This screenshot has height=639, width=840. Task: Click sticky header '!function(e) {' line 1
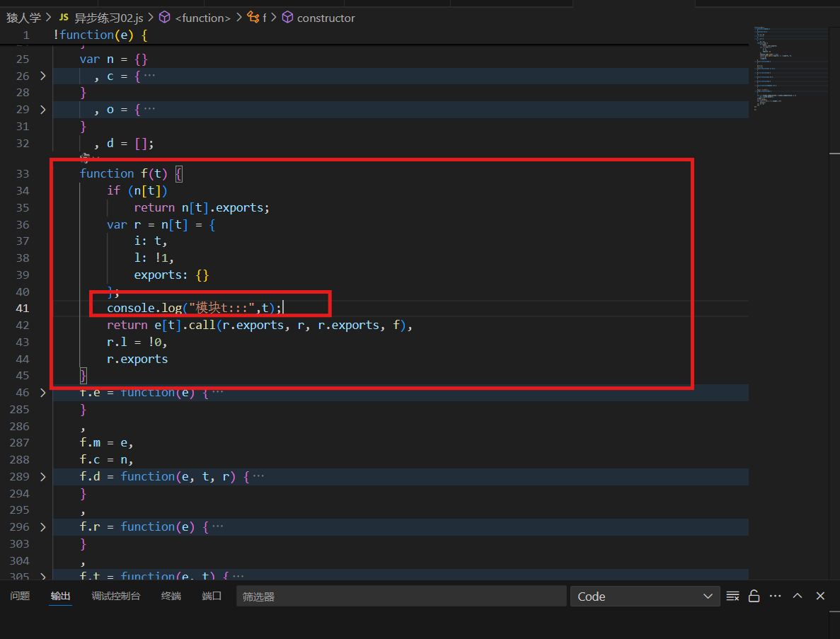pos(100,35)
